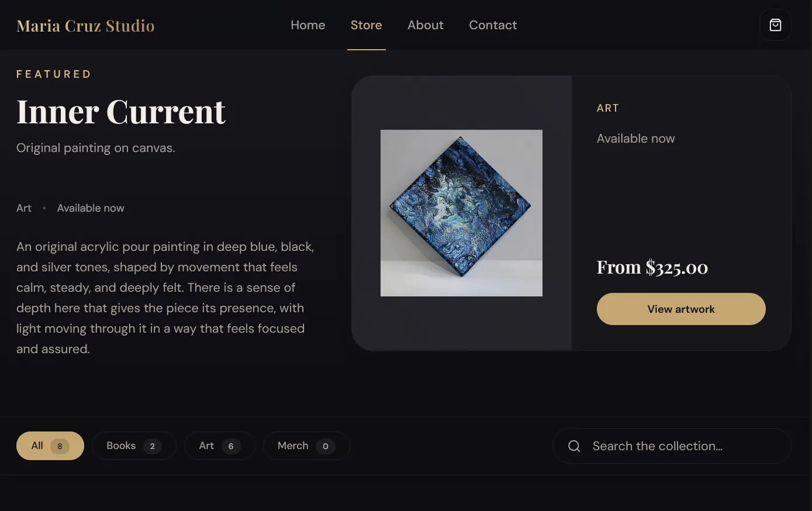The width and height of the screenshot is (812, 511).
Task: Click the ART category label on card
Action: pos(608,108)
